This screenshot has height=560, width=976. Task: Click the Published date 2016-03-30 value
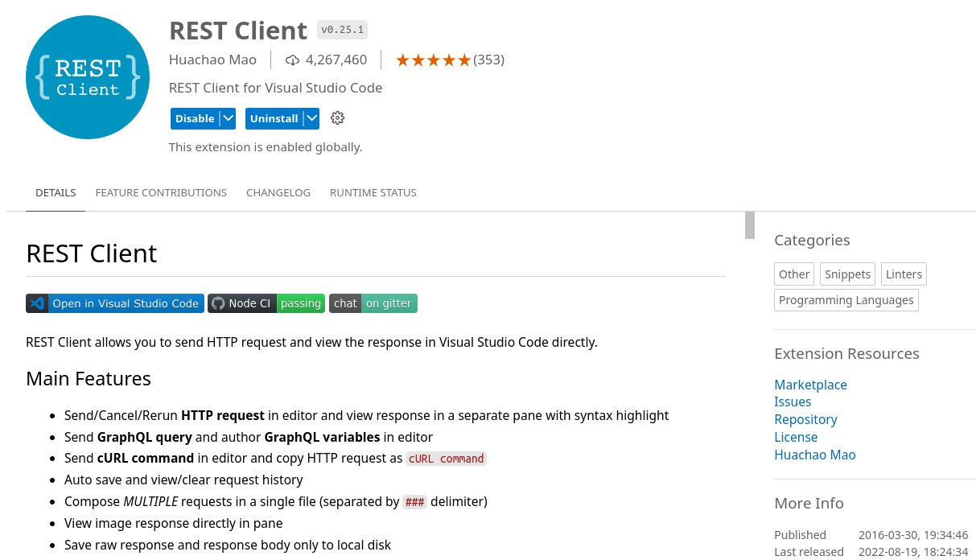click(913, 535)
